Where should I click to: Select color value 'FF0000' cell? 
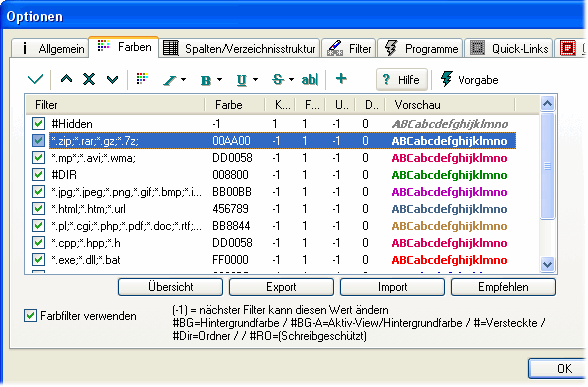click(230, 260)
